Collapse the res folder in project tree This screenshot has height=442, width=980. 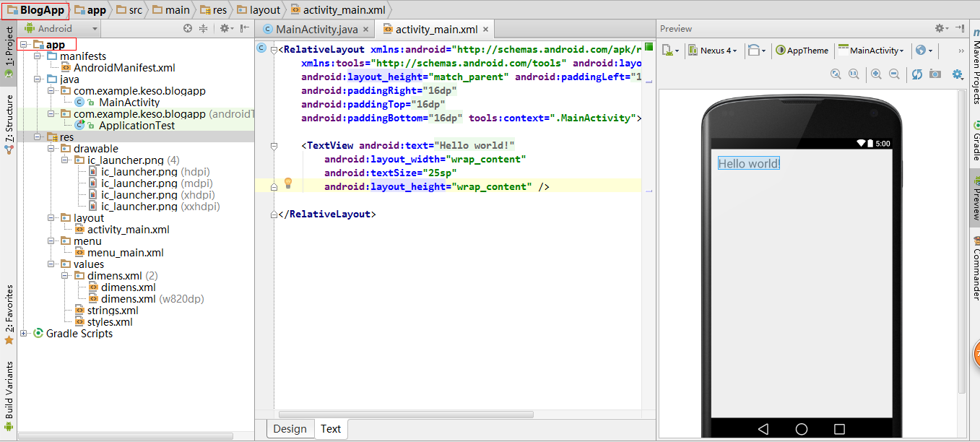[x=38, y=137]
